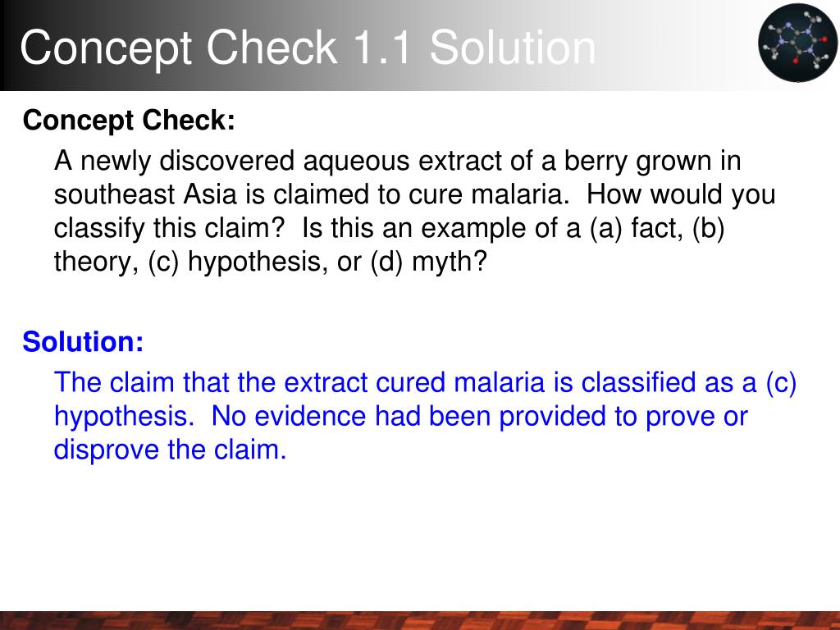Viewport: 840px width, 630px height.
Task: Click the blue Solution: heading
Action: coord(83,341)
